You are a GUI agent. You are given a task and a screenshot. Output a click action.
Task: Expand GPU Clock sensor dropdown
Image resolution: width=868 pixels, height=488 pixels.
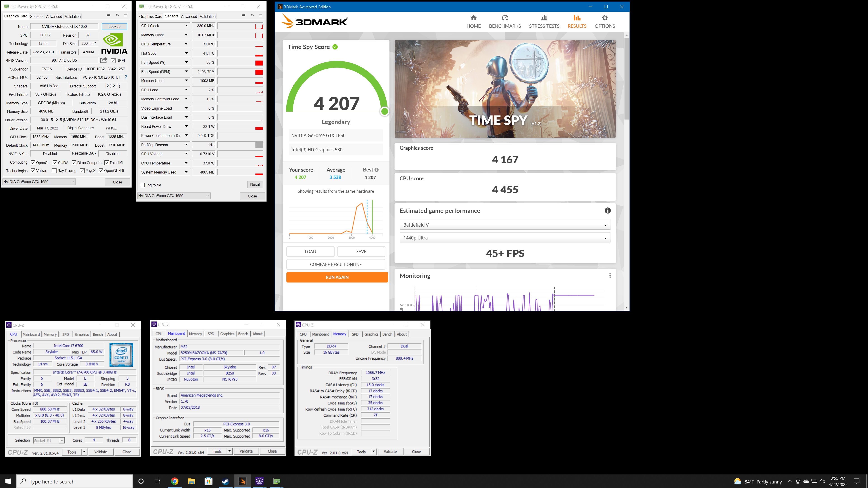186,26
